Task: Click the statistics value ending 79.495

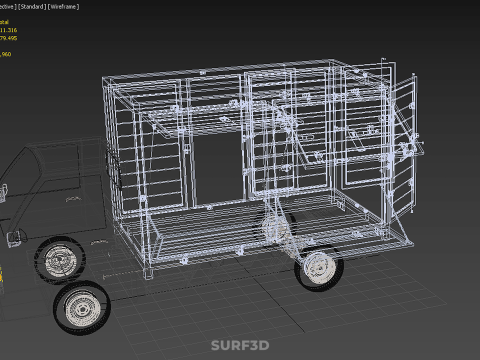Action: coord(8,38)
